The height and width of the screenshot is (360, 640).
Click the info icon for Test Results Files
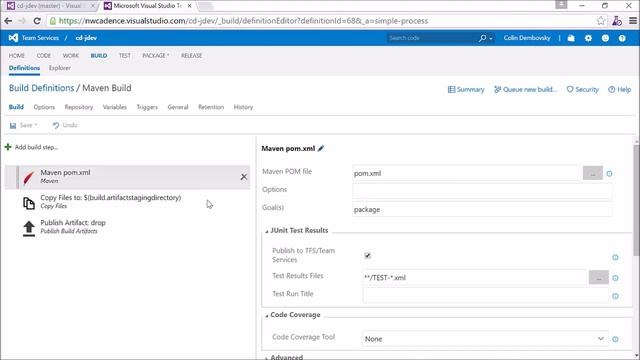(615, 278)
